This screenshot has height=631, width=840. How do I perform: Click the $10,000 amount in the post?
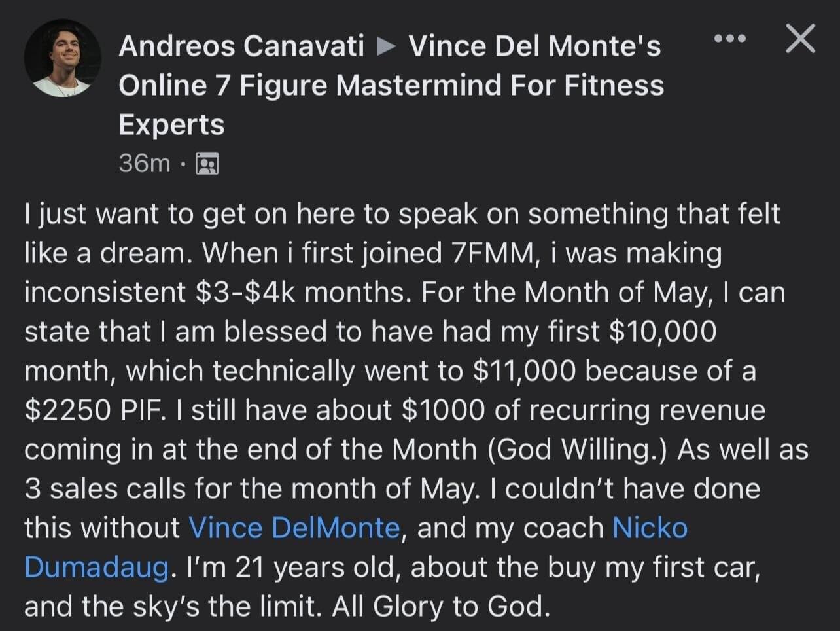click(662, 332)
